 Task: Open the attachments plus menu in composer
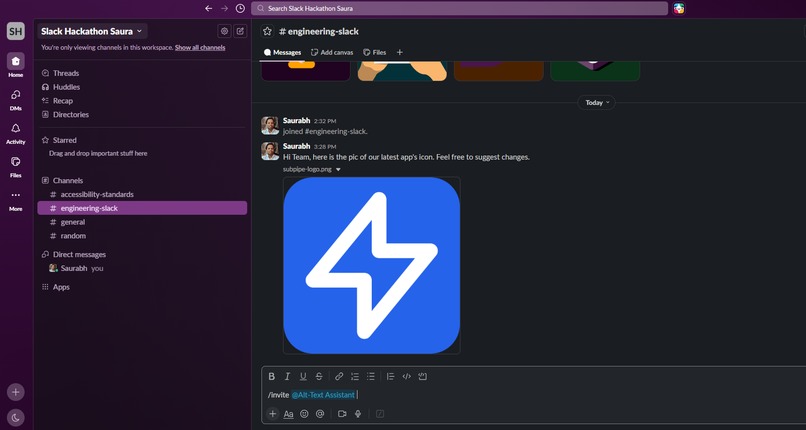pyautogui.click(x=272, y=414)
